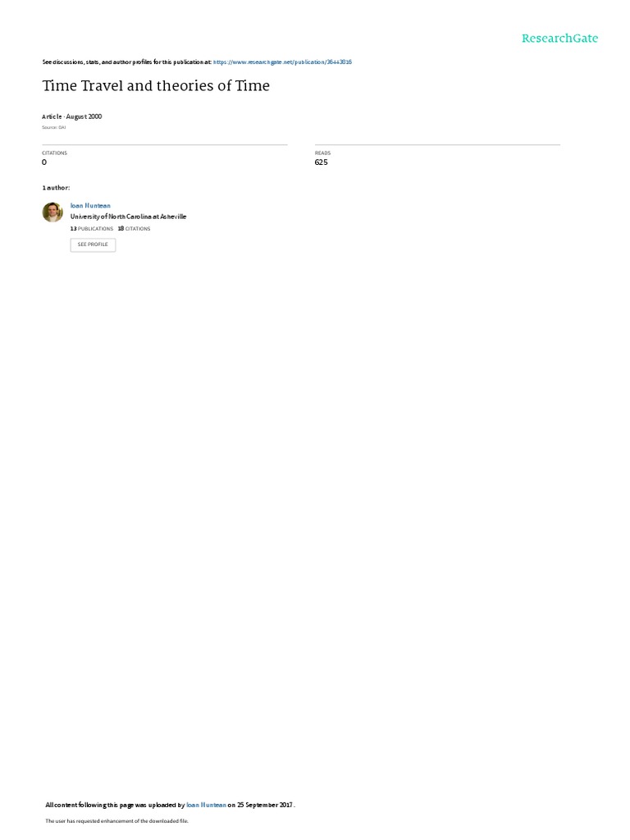This screenshot has width=630, height=840.
Task: Click the 'Source: OAI' label
Action: coord(53,127)
